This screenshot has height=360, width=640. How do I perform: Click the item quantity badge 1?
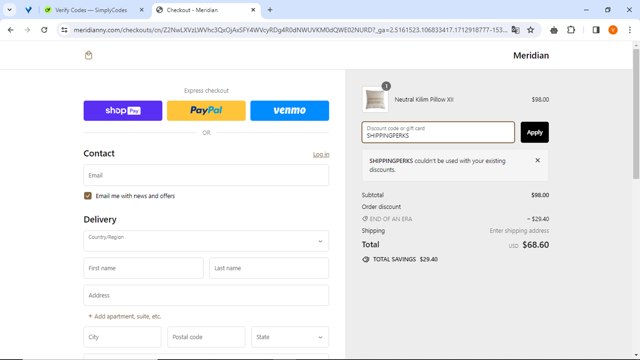386,86
